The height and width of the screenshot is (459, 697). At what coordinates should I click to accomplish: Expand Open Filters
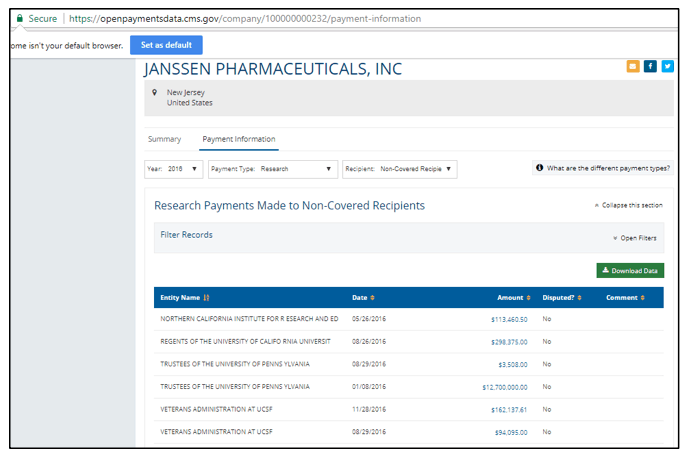(x=634, y=238)
